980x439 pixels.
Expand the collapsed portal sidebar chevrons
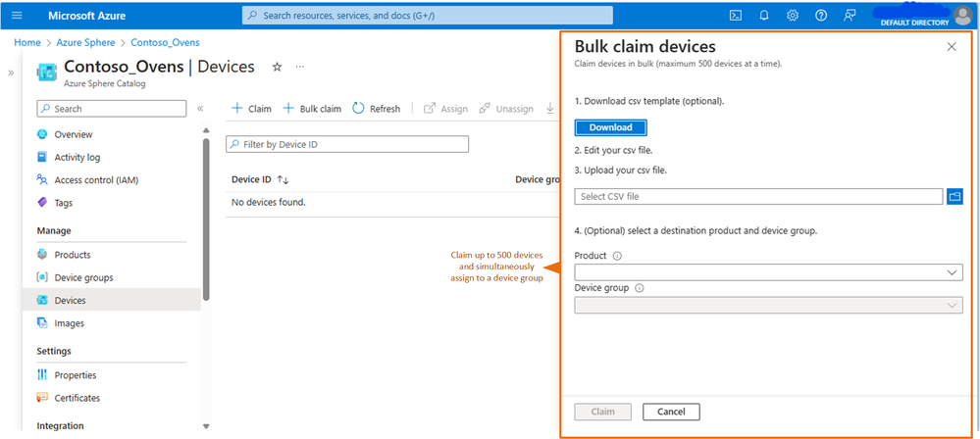pos(11,73)
